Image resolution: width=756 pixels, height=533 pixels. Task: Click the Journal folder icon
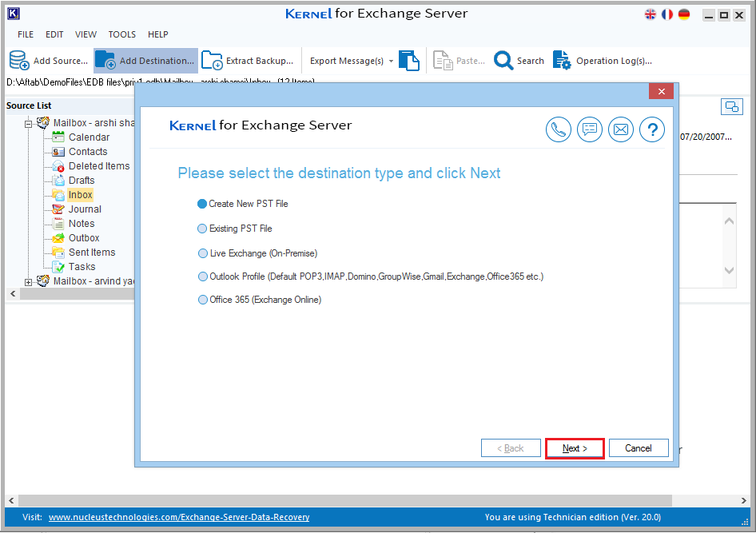click(x=58, y=209)
